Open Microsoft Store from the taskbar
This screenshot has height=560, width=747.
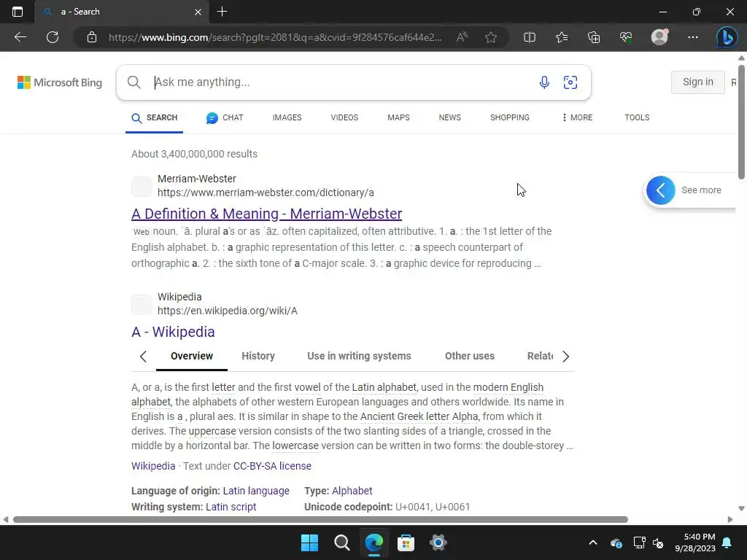tap(406, 542)
